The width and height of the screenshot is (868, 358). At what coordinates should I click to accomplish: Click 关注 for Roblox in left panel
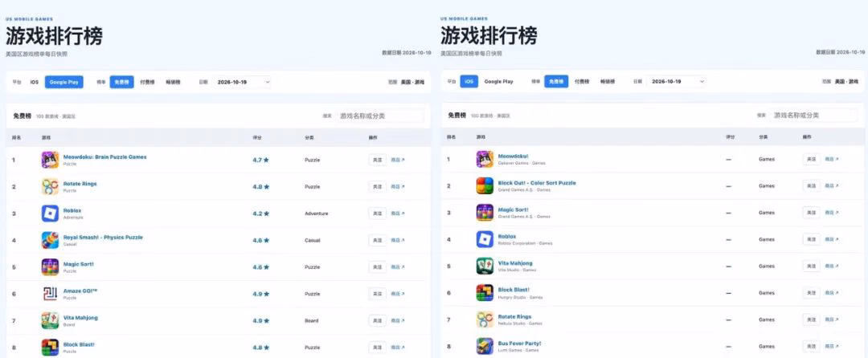pos(378,214)
